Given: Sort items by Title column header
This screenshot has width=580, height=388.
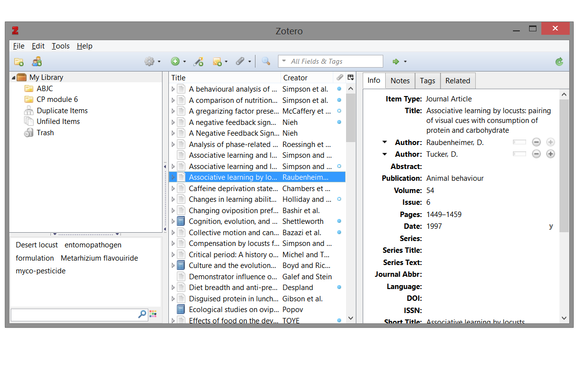Looking at the screenshot, I should coord(225,78).
